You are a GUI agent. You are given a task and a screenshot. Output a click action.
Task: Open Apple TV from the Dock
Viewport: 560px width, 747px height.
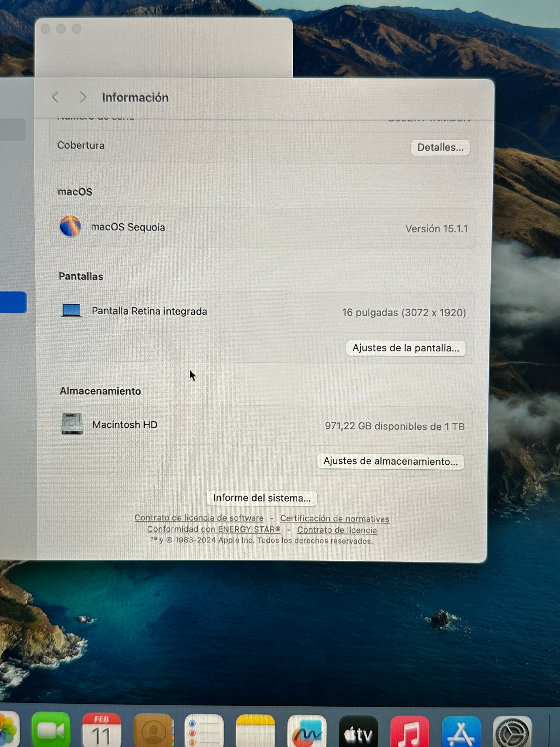[358, 731]
